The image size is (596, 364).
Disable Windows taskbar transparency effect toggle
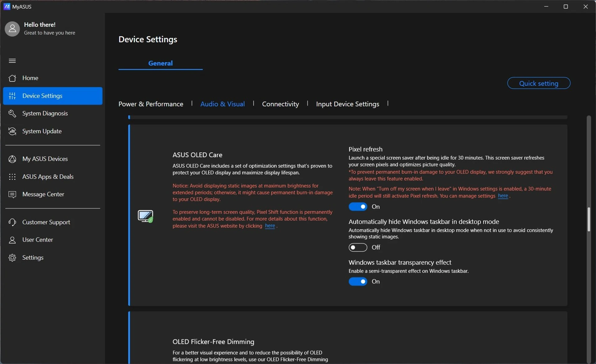point(358,281)
